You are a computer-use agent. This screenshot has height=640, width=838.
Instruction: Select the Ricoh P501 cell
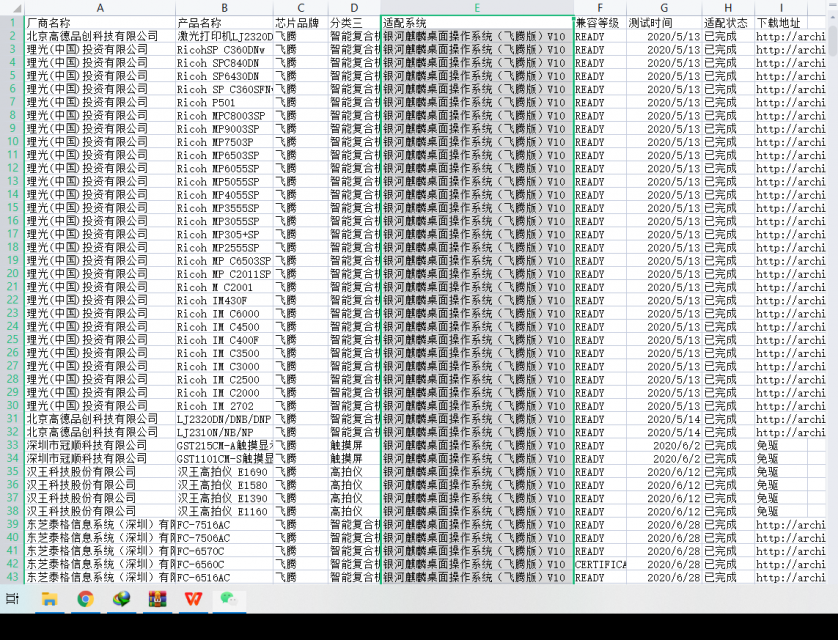coord(224,102)
